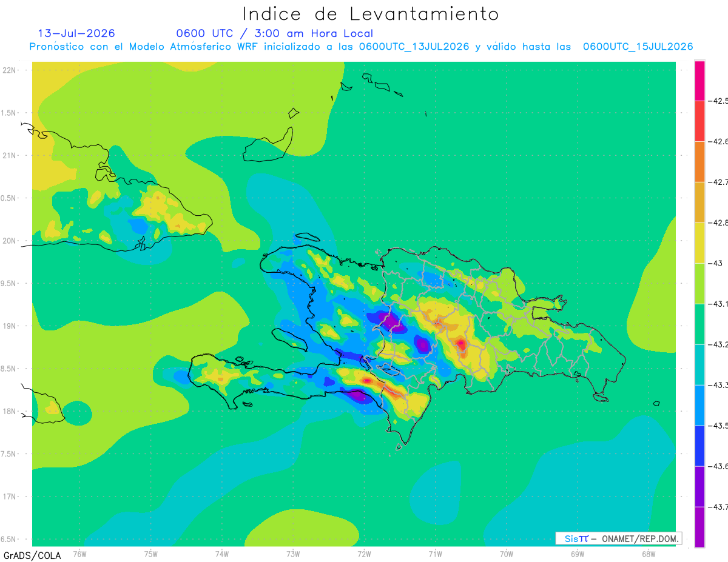The width and height of the screenshot is (728, 562).
Task: Click the axis label "6.5N"
Action: [9, 539]
